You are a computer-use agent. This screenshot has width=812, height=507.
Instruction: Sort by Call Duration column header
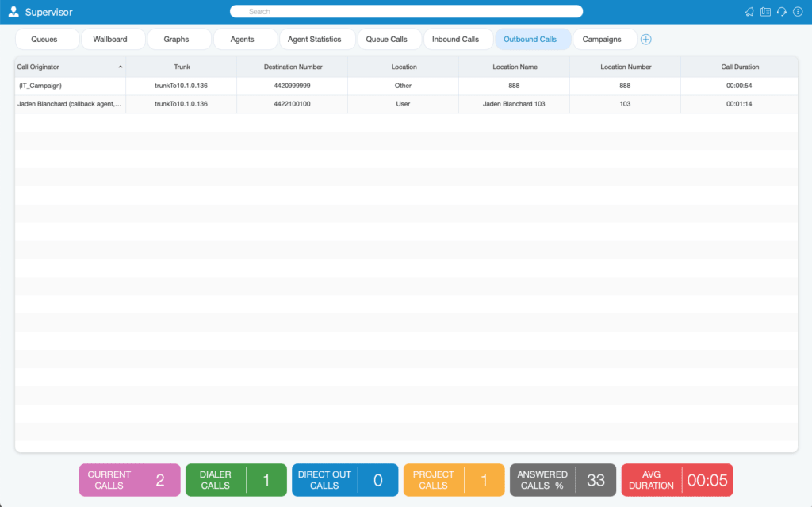pyautogui.click(x=740, y=67)
